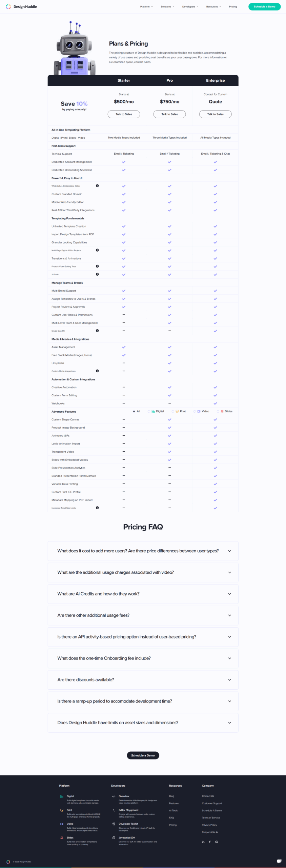Click info icon beside Single Sign-On

97,331
